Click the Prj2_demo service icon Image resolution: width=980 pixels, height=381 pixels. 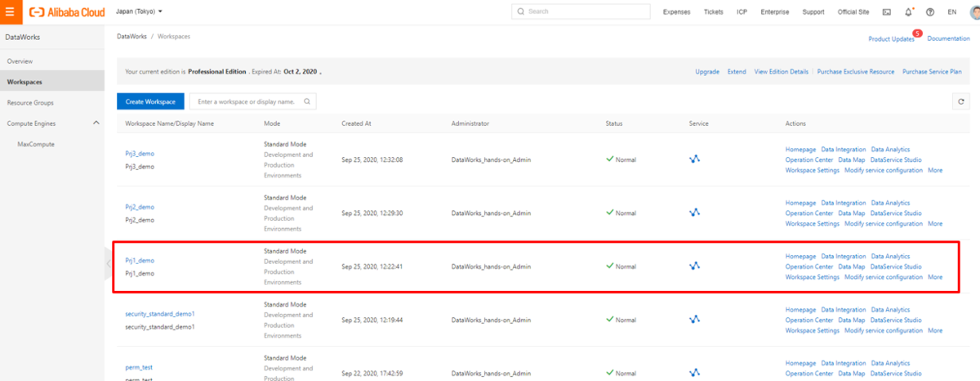695,213
